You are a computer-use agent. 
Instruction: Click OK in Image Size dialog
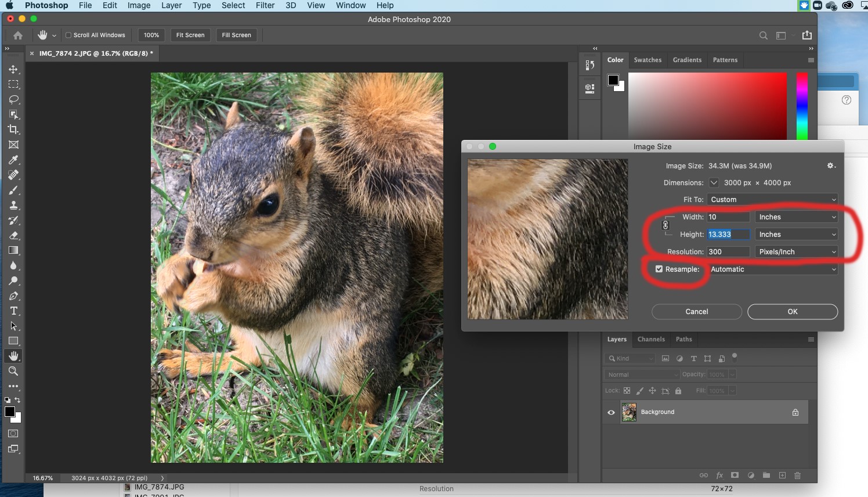click(x=793, y=312)
